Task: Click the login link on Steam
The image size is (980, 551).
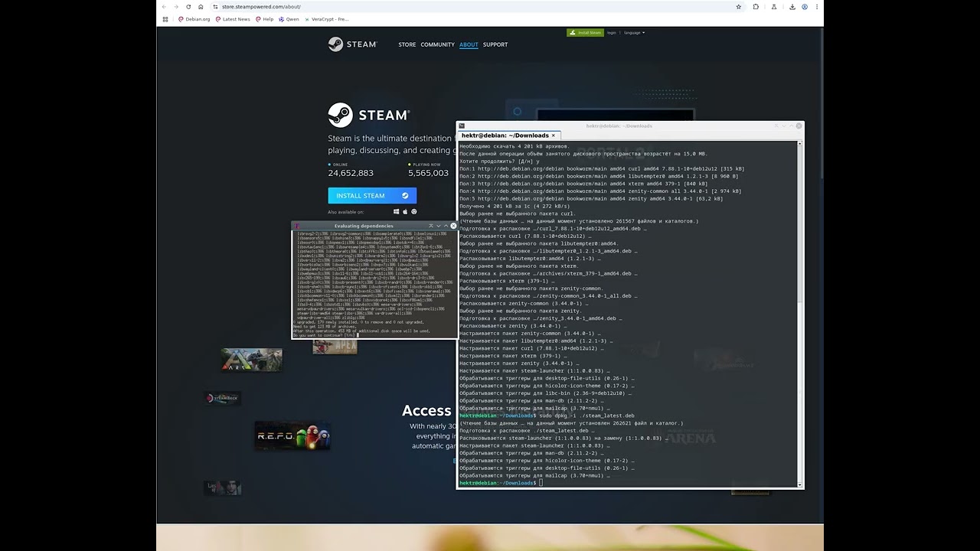Action: [x=612, y=33]
